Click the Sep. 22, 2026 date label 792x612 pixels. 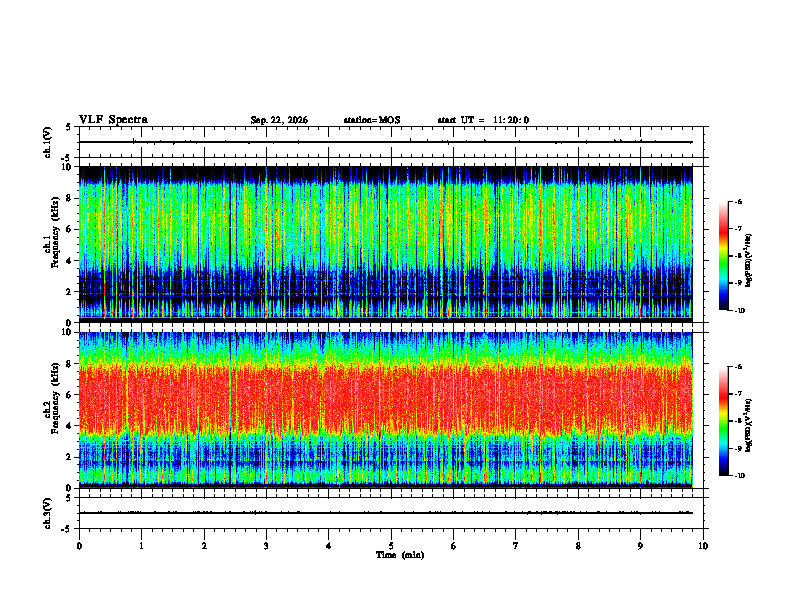click(279, 120)
